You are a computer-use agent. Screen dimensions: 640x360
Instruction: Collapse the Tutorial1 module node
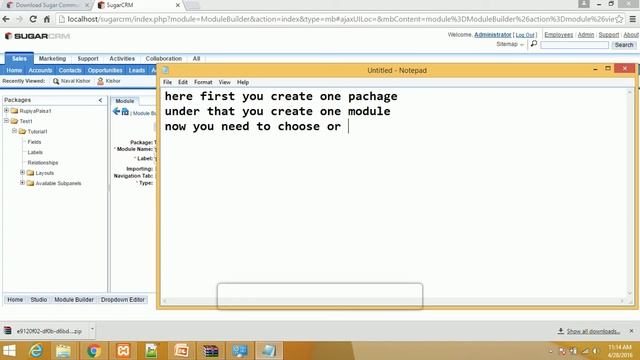[x=15, y=131]
